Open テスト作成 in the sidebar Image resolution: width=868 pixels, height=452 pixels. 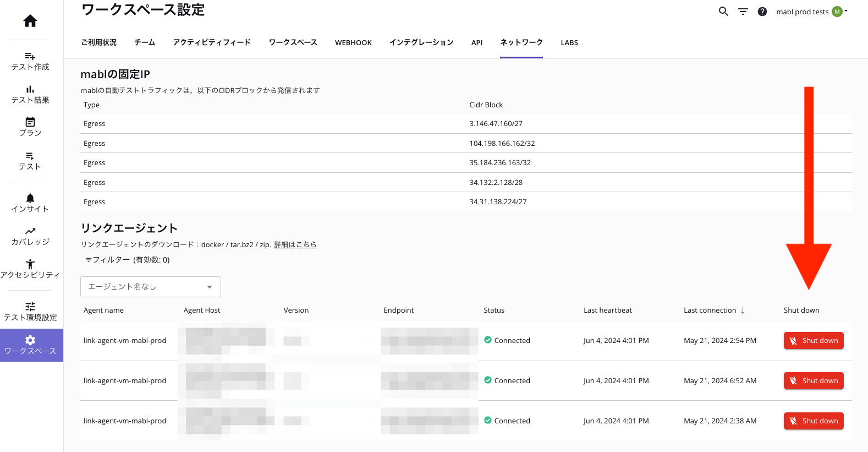(30, 62)
